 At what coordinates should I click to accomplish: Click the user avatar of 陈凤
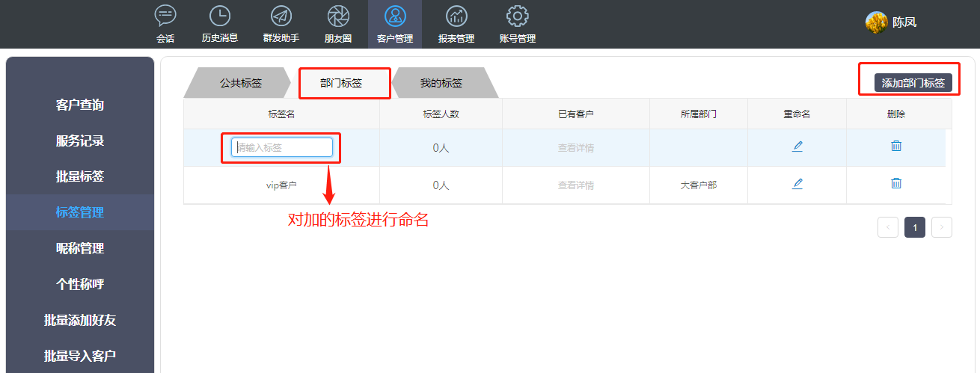[876, 22]
